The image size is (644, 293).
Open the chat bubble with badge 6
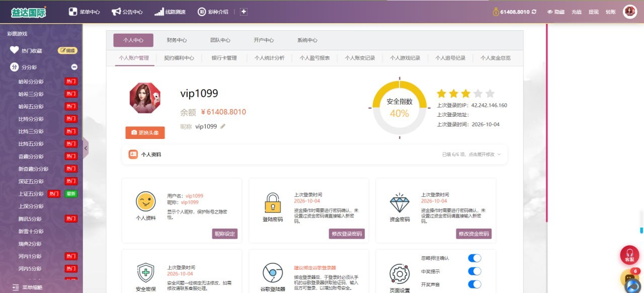point(629,278)
